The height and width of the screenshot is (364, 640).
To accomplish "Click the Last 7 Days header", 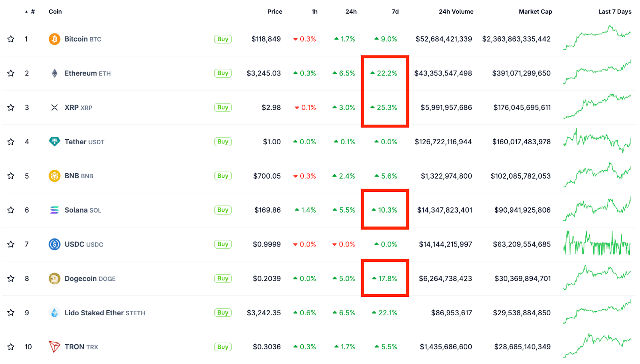I will click(615, 12).
